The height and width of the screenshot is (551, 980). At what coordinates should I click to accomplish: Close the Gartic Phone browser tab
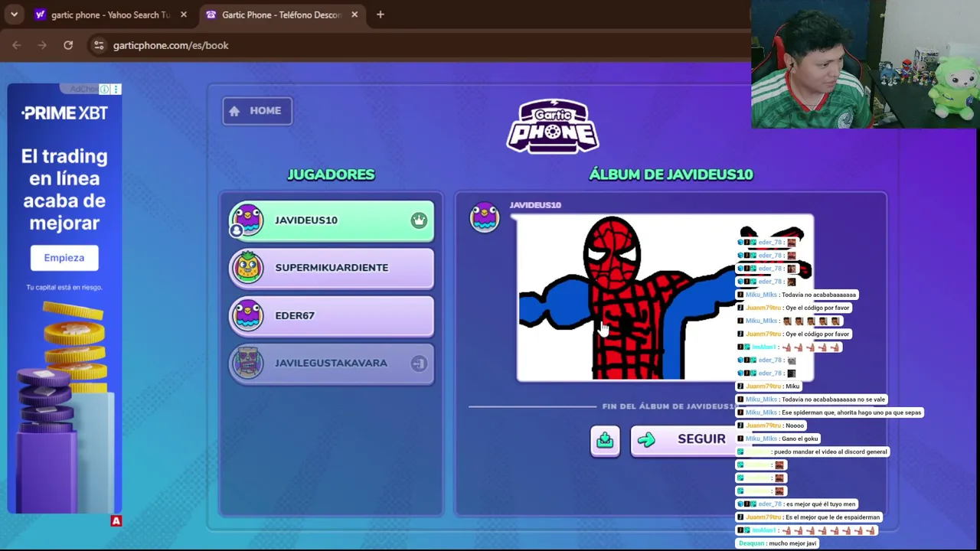(x=354, y=15)
